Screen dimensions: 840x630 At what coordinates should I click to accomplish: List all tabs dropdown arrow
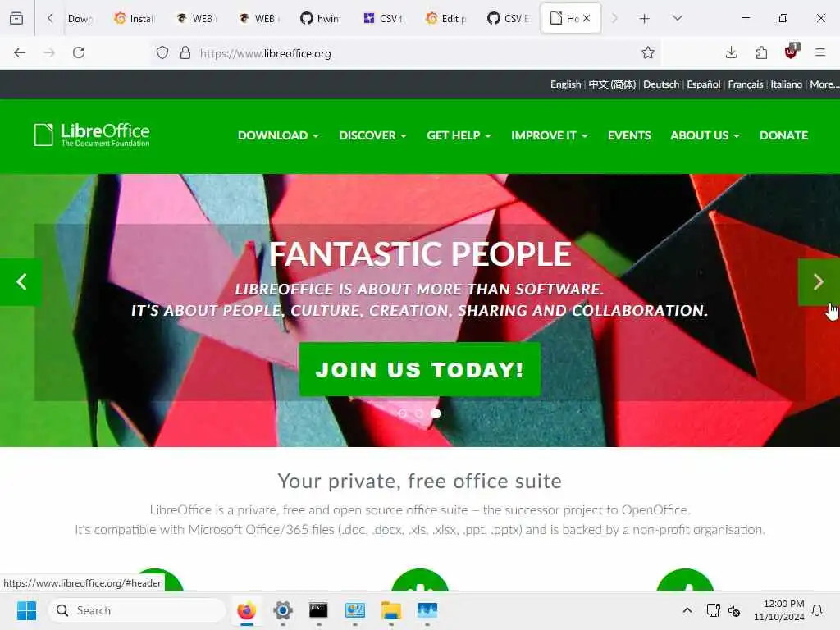pos(677,18)
